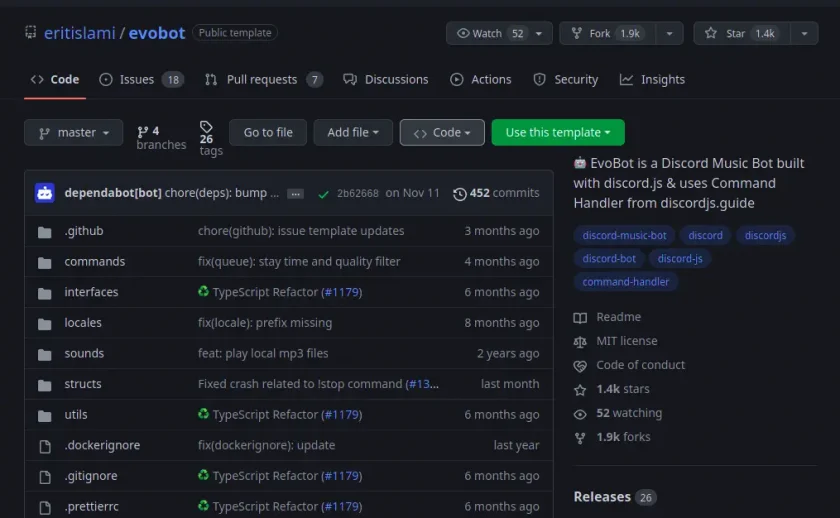
Task: Open the 452 commits history link
Action: click(x=496, y=193)
